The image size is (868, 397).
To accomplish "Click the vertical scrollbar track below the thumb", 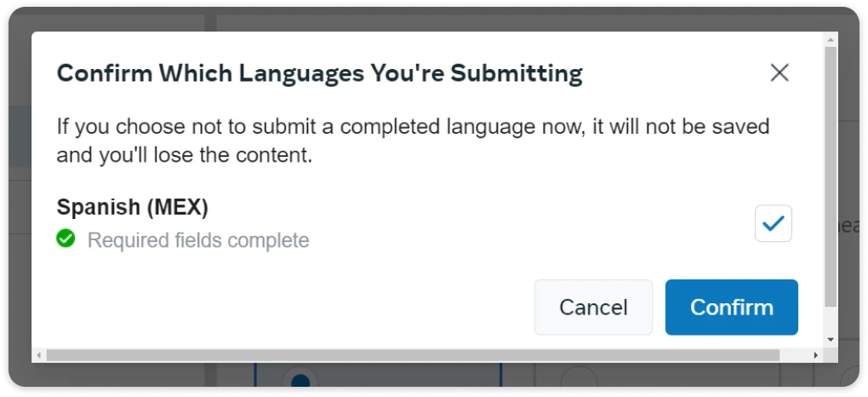I will click(x=831, y=321).
